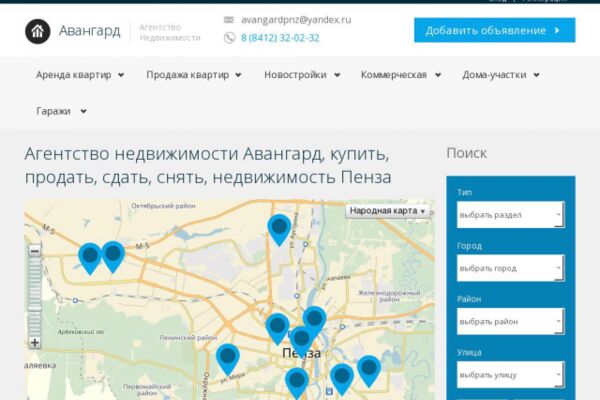
Task: Open the выбрать раздел type dropdown
Action: 510,215
